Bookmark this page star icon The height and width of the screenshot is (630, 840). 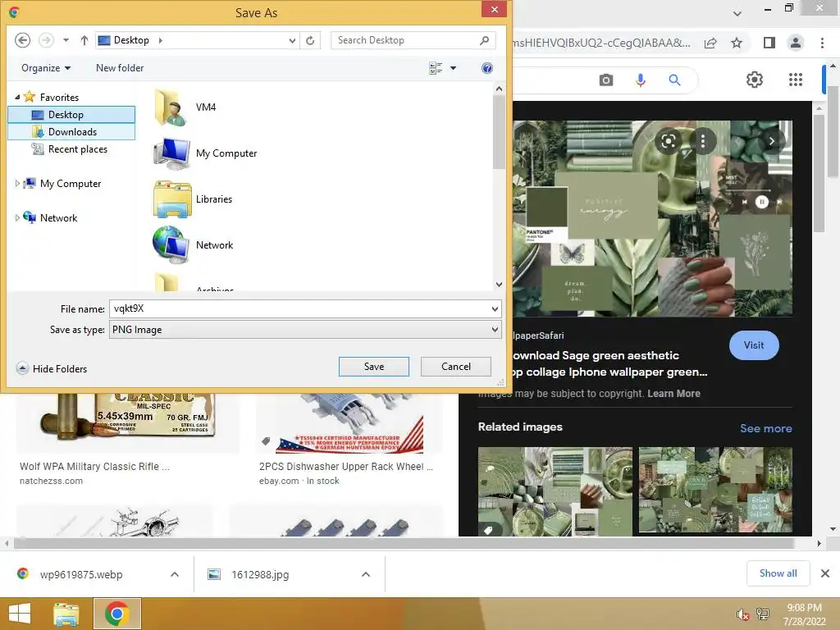pos(737,43)
